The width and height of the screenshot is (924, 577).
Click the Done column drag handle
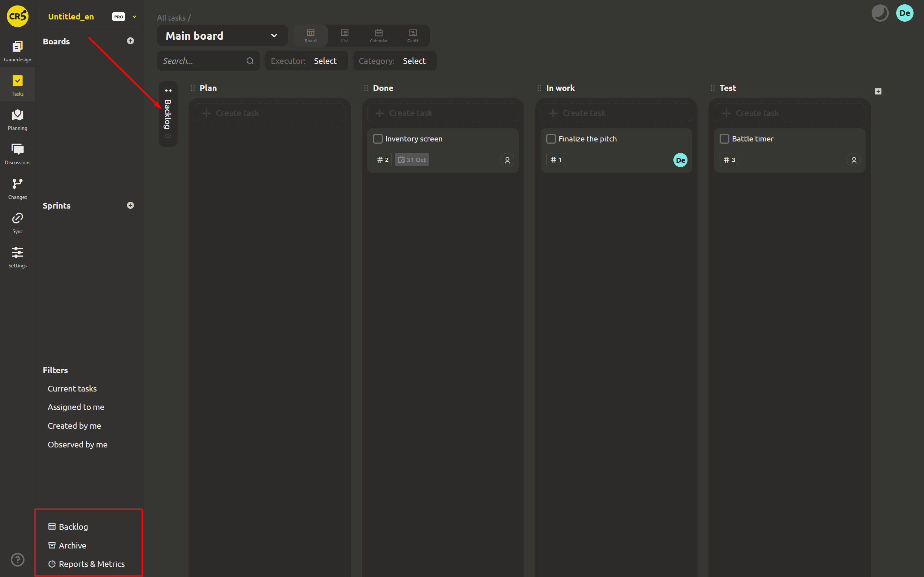366,88
